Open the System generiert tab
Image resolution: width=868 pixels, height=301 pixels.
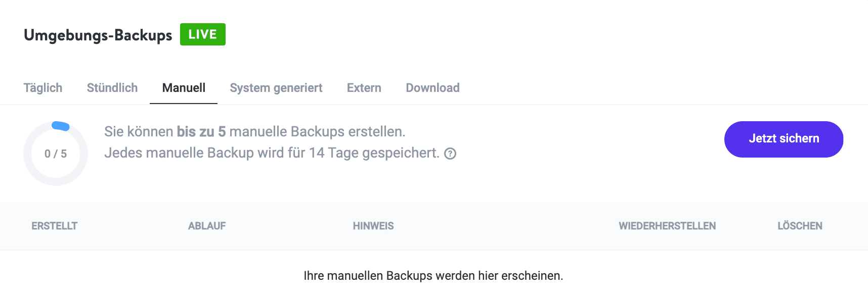point(276,87)
